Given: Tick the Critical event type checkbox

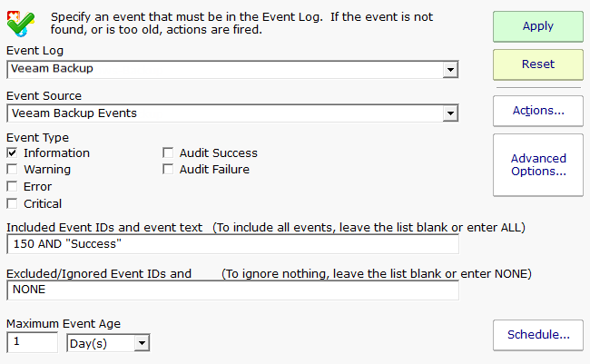Looking at the screenshot, I should click(x=13, y=203).
